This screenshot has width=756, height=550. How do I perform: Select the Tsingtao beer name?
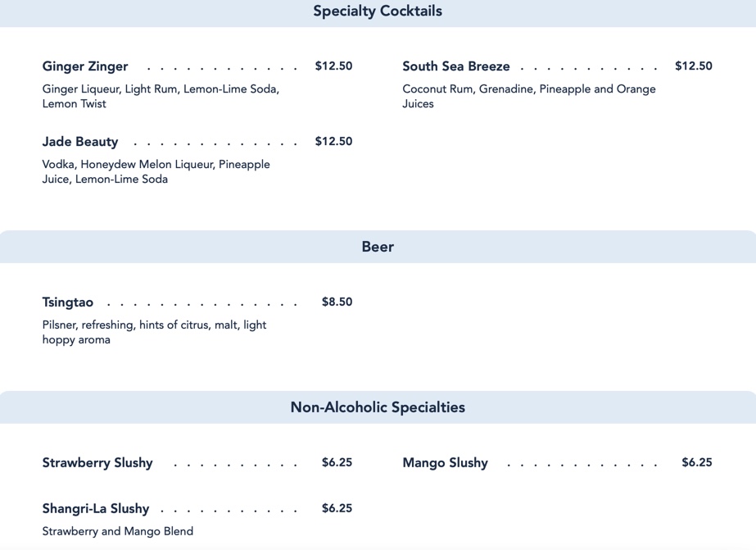point(68,302)
